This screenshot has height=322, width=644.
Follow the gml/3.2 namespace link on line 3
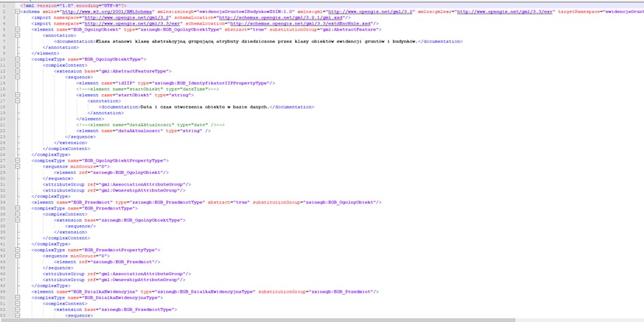(118, 17)
